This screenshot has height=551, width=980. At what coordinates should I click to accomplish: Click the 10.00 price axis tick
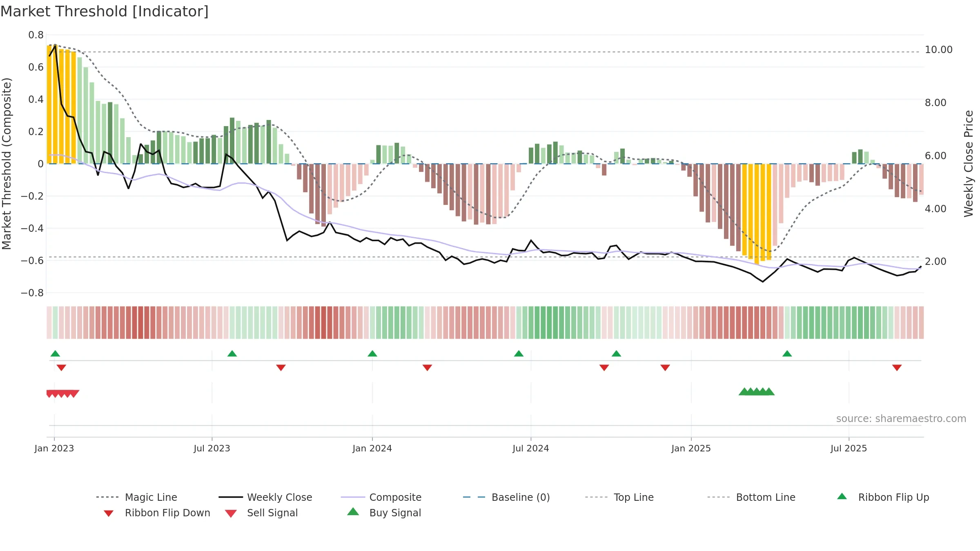[x=939, y=50]
